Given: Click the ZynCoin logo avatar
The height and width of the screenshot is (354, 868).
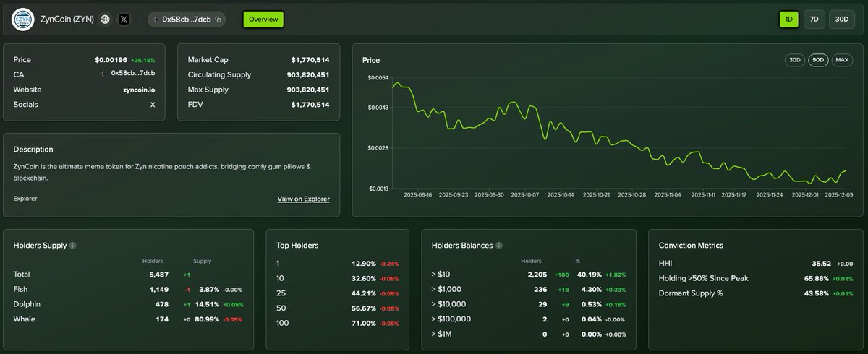Looking at the screenshot, I should pos(23,20).
